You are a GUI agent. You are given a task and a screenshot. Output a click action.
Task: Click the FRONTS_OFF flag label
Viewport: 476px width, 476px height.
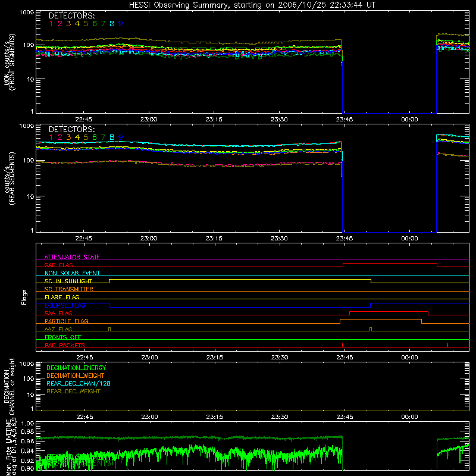click(x=63, y=337)
